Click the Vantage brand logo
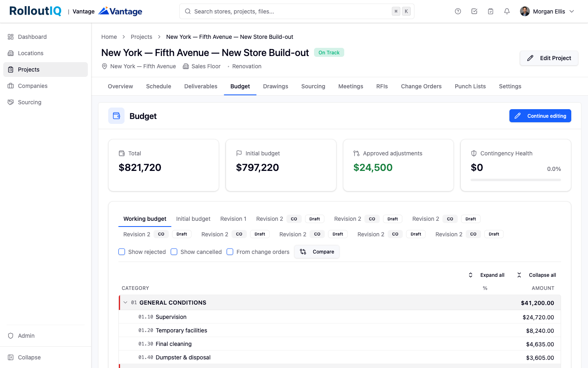Image resolution: width=588 pixels, height=368 pixels. [x=120, y=11]
